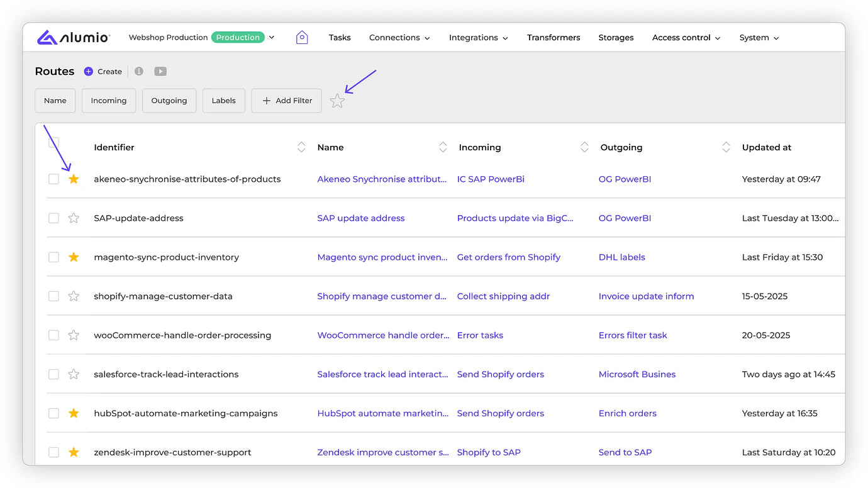Open the Zendesk improve customer s... link
The image size is (868, 488).
pyautogui.click(x=383, y=452)
